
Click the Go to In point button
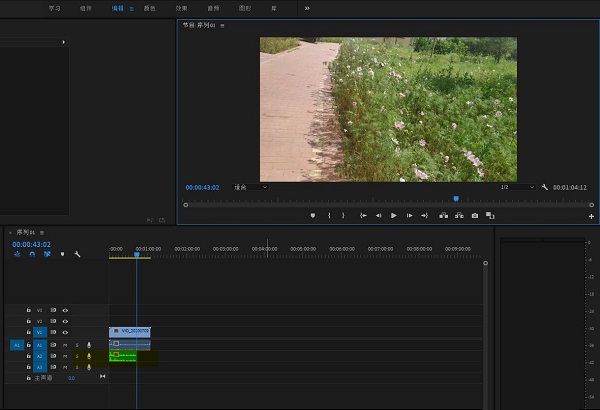(x=362, y=215)
